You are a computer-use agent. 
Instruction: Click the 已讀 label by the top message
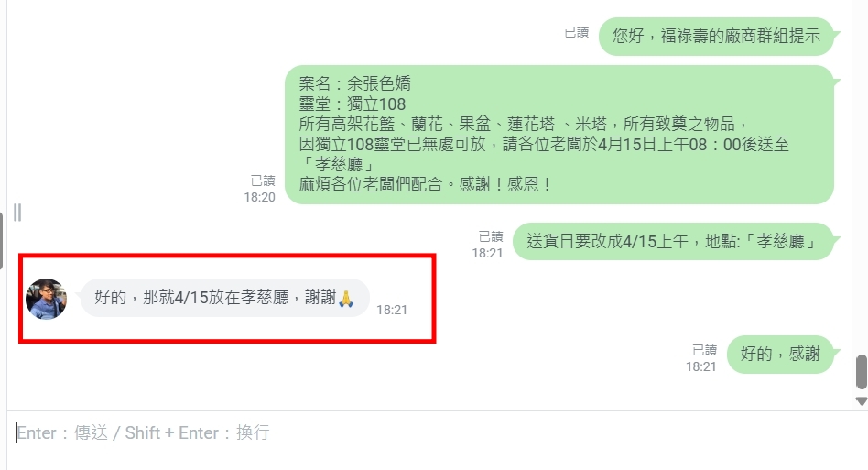pyautogui.click(x=576, y=33)
